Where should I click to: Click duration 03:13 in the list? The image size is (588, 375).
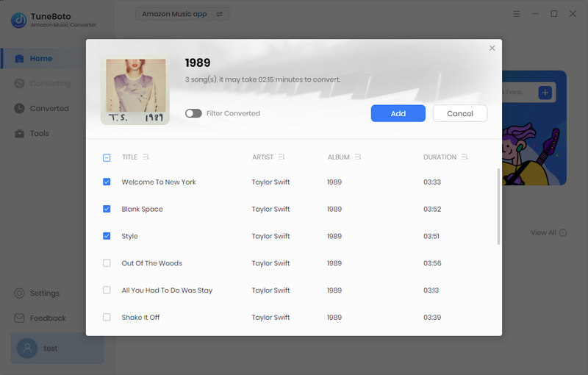(431, 290)
